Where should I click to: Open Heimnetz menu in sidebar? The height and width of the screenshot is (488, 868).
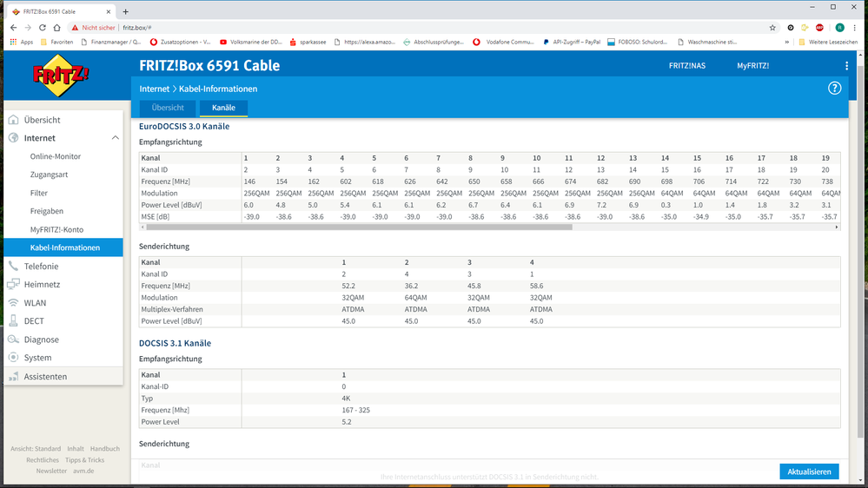coord(42,285)
